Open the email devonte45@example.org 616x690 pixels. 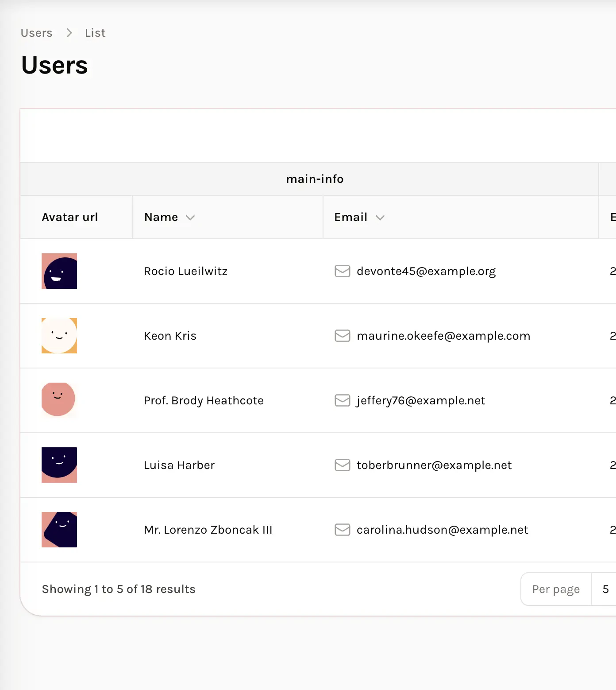426,271
